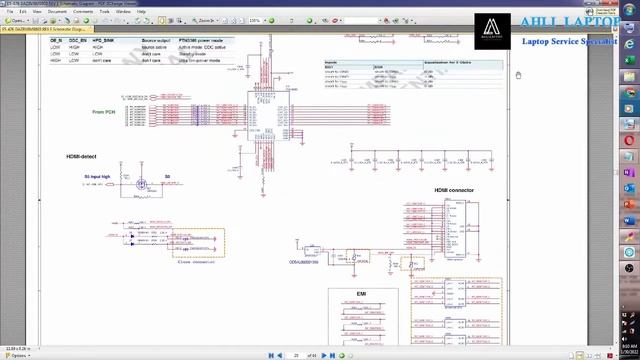This screenshot has height=360, width=640.
Task: Open Outlook from the taskbar
Action: [629, 189]
